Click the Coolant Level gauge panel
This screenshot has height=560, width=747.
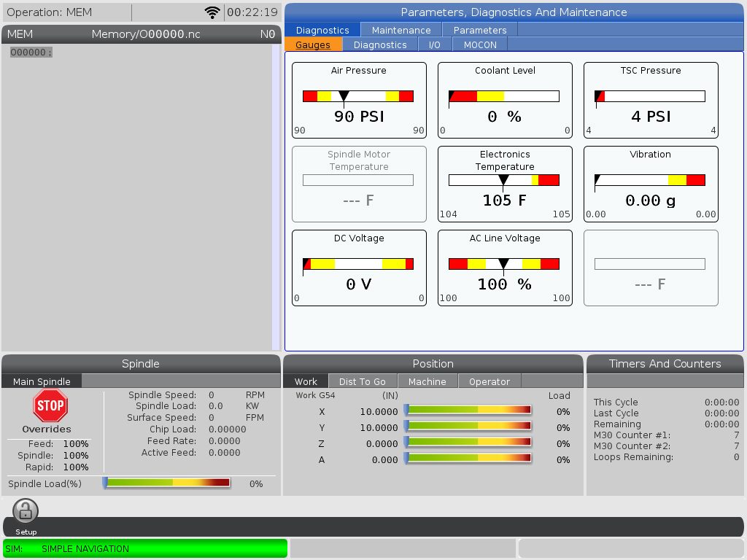click(505, 100)
